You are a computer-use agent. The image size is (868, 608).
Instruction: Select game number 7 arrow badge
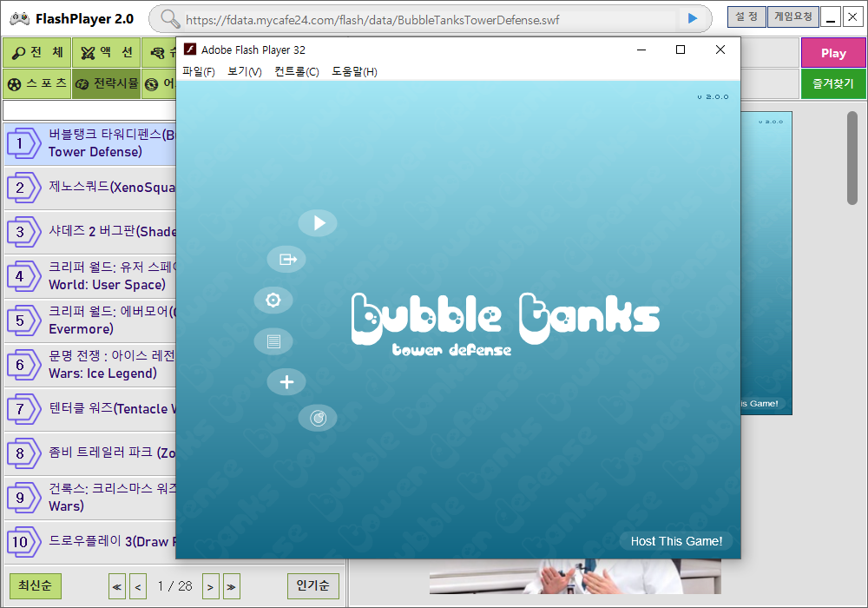pos(23,409)
